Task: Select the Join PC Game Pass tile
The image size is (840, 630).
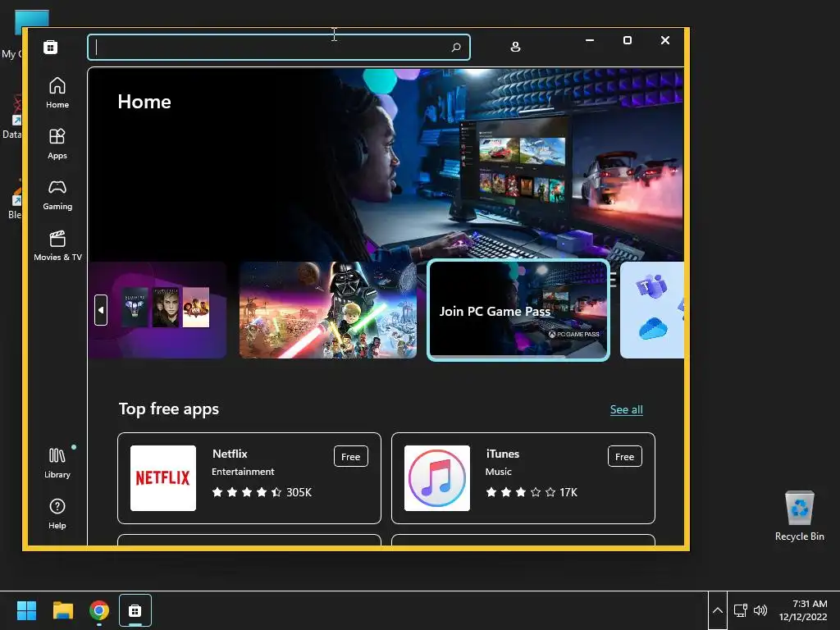Action: tap(518, 309)
